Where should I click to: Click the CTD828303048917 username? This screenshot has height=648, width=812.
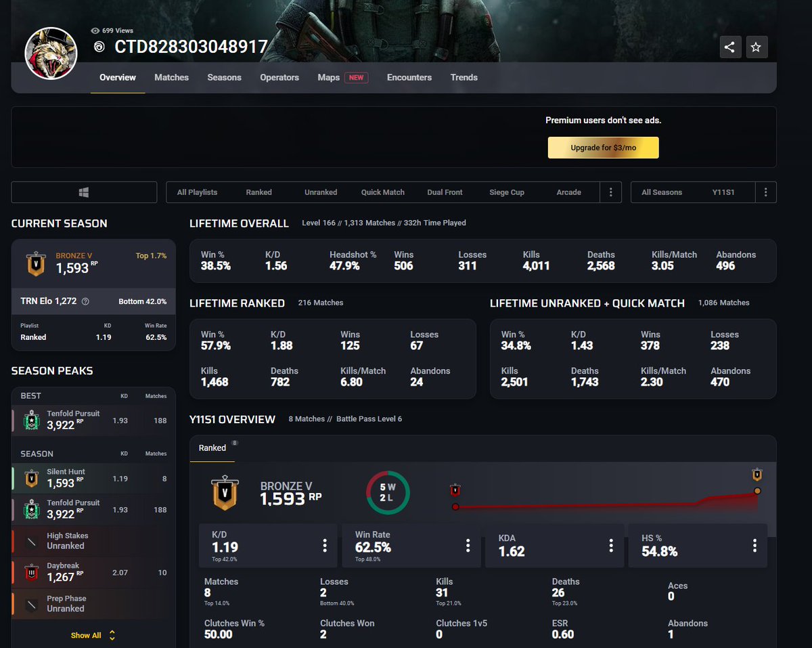[191, 47]
